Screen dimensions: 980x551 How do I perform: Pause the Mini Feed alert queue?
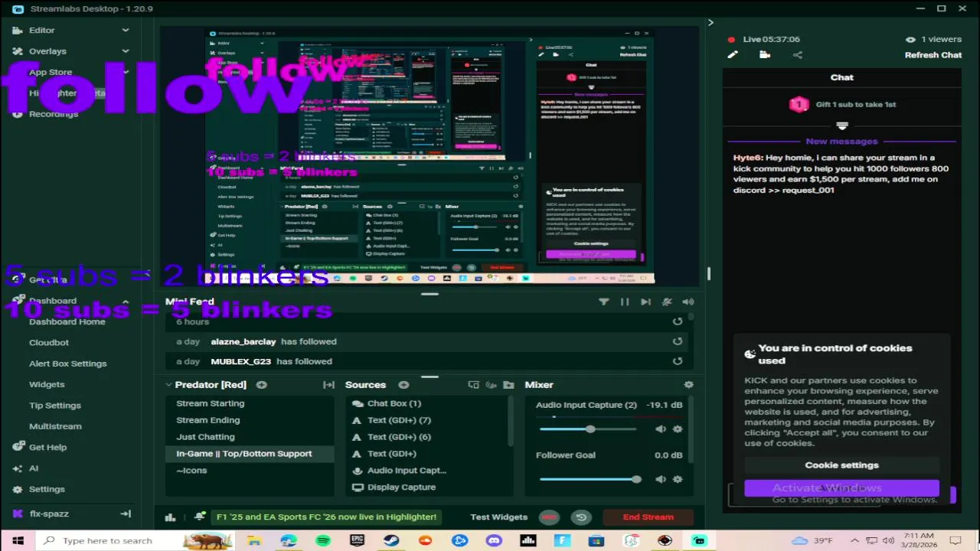625,302
